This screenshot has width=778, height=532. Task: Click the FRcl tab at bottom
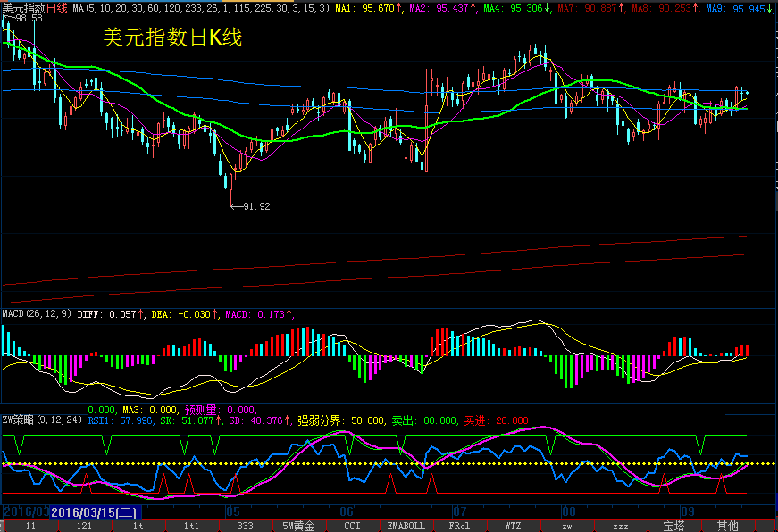coord(459,526)
